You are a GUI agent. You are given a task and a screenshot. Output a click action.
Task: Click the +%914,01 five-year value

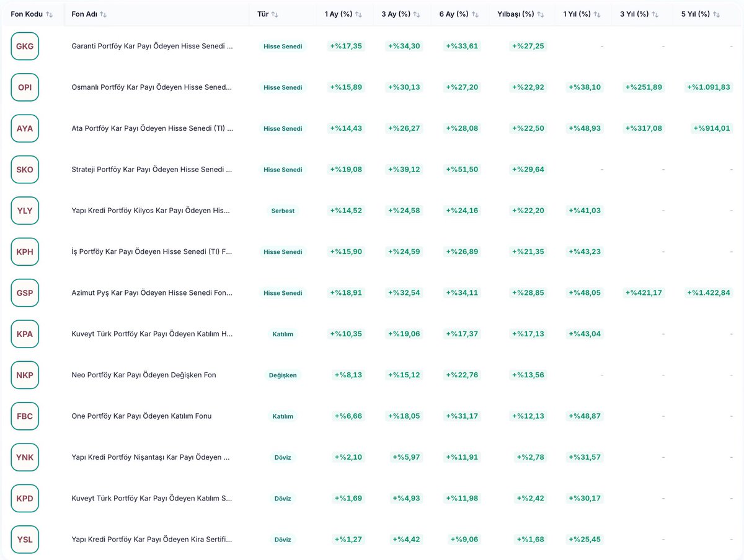(x=712, y=128)
